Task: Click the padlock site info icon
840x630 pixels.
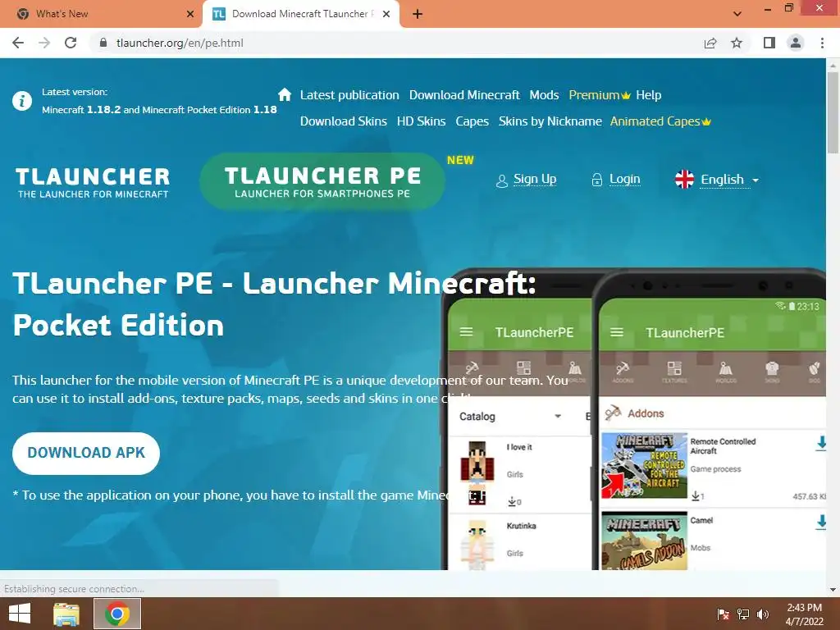Action: [103, 43]
